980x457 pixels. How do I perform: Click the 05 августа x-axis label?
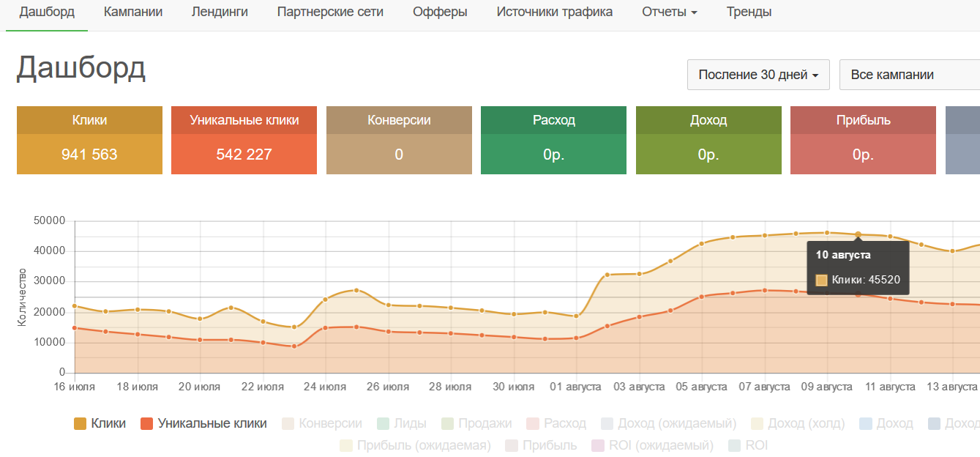(x=702, y=387)
